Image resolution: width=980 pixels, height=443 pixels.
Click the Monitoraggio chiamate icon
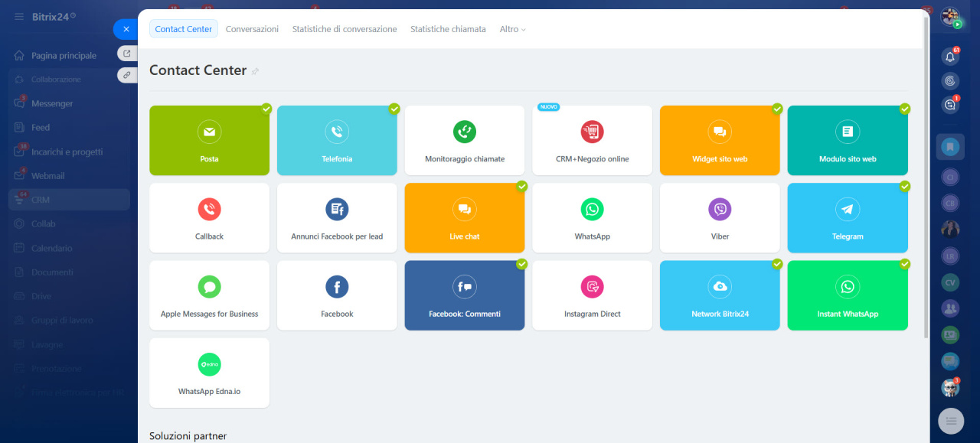click(x=464, y=132)
